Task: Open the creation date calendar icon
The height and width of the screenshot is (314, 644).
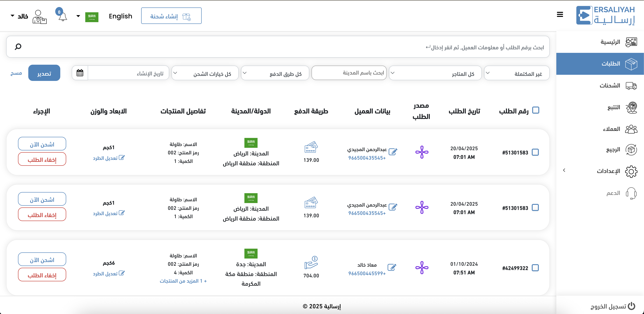Action: tap(80, 73)
